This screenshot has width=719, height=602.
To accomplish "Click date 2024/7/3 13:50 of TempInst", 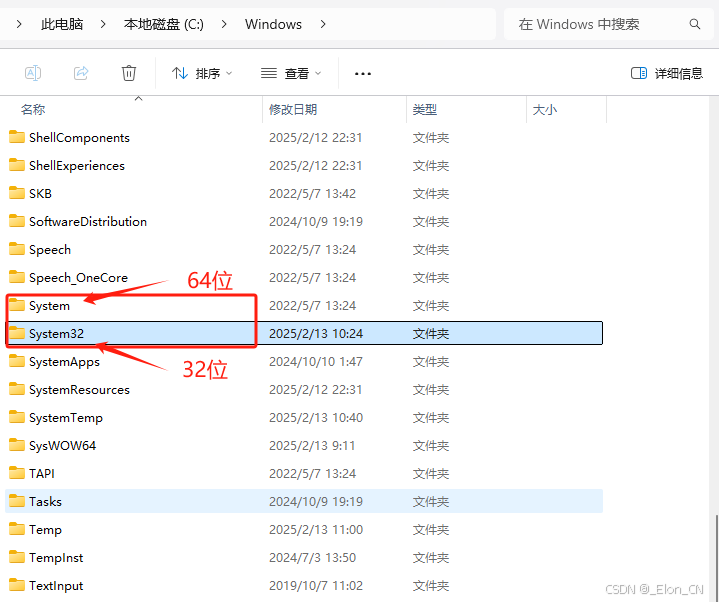I will tap(312, 558).
